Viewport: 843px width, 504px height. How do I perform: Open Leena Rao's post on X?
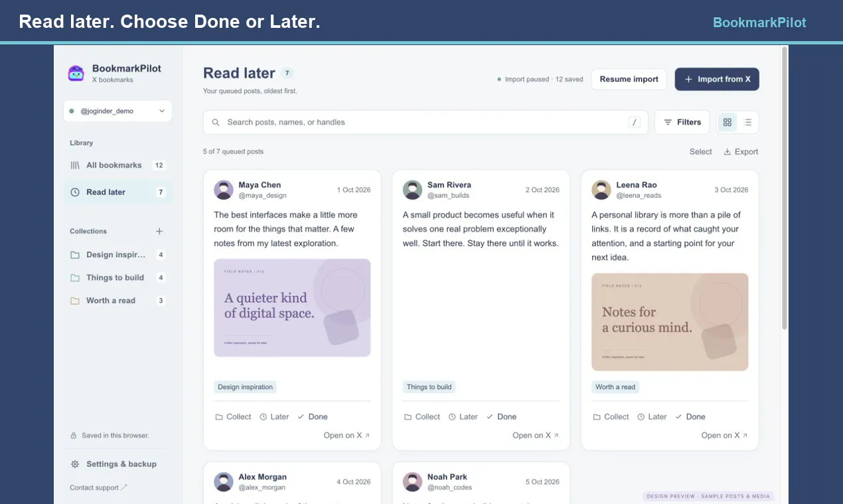tap(725, 436)
